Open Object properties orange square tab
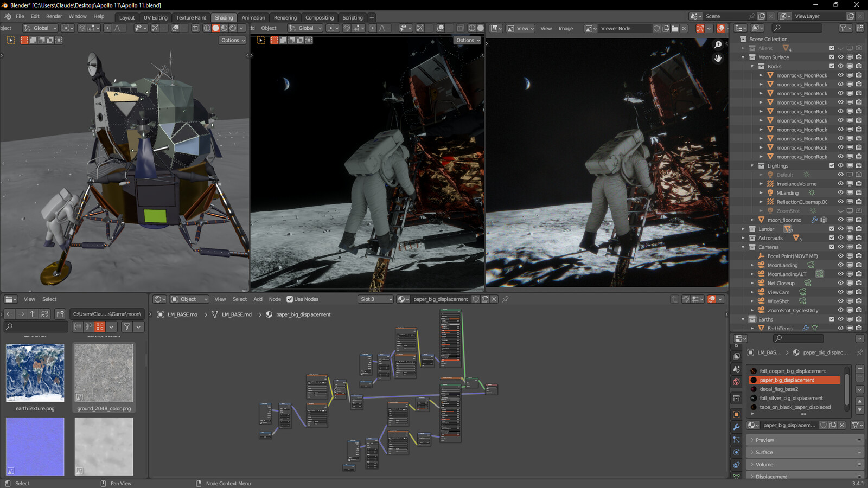The image size is (868, 488). (736, 414)
